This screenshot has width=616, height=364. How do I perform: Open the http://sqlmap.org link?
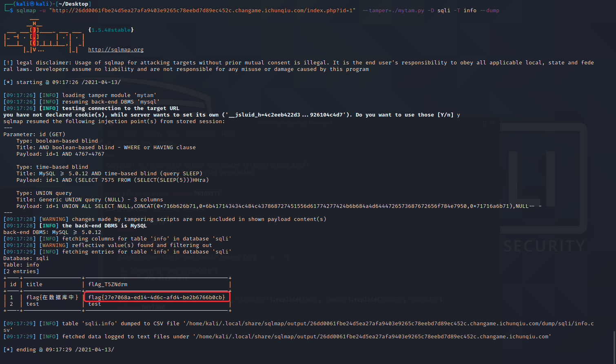click(x=116, y=50)
